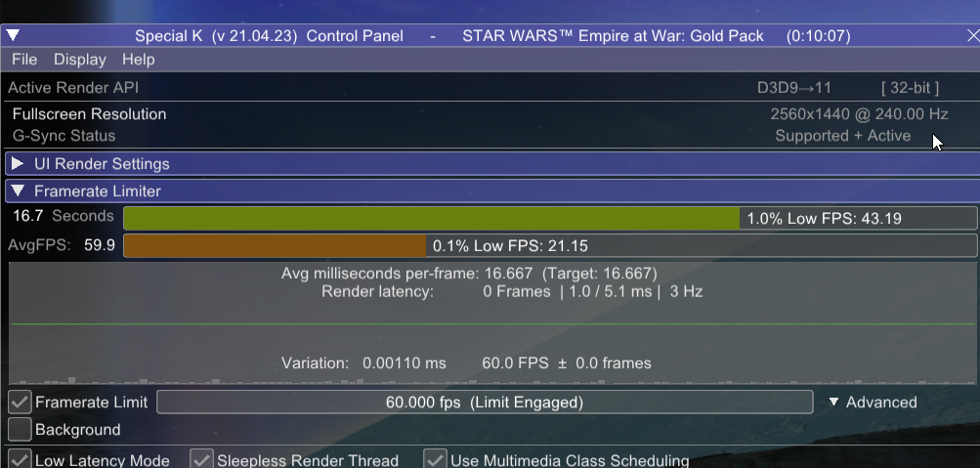Viewport: 980px width, 468px height.
Task: Toggle Low Latency Mode checkbox
Action: pos(20,460)
